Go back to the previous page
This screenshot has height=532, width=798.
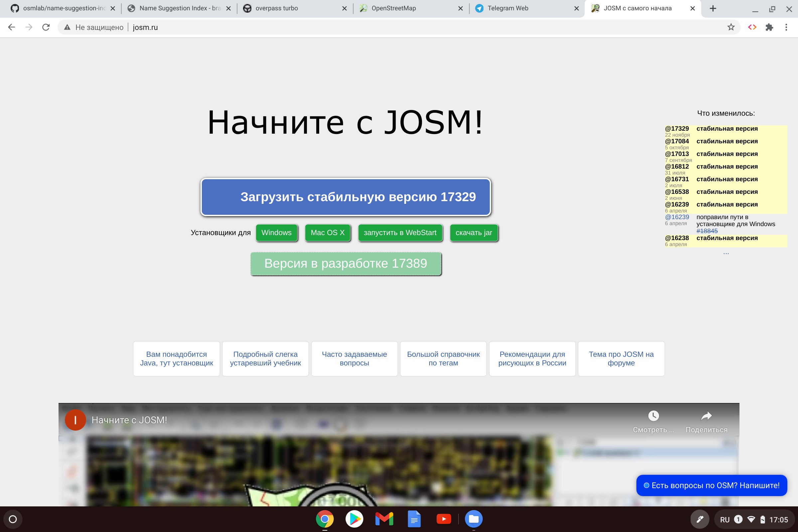click(12, 27)
